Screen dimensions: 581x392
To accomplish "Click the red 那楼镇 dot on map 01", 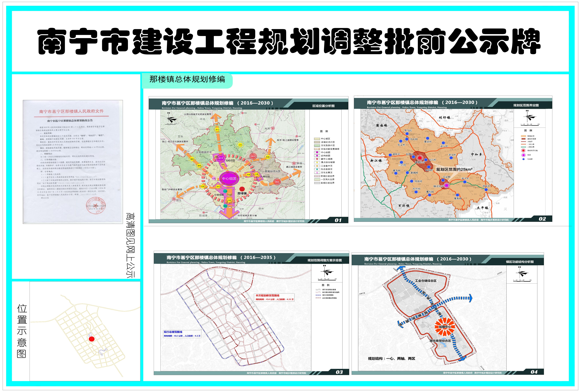I will tap(242, 189).
